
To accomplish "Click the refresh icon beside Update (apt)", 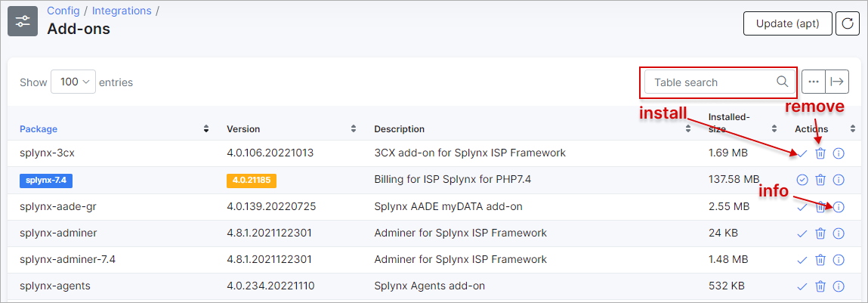I will (x=848, y=24).
